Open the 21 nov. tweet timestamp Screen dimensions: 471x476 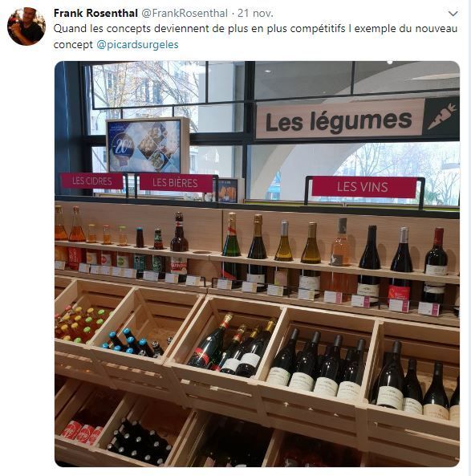click(x=255, y=13)
